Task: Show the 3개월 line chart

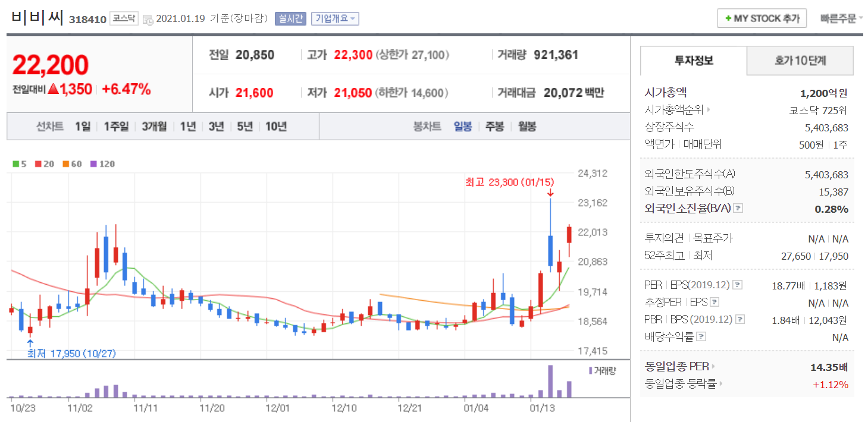Action: pyautogui.click(x=154, y=126)
